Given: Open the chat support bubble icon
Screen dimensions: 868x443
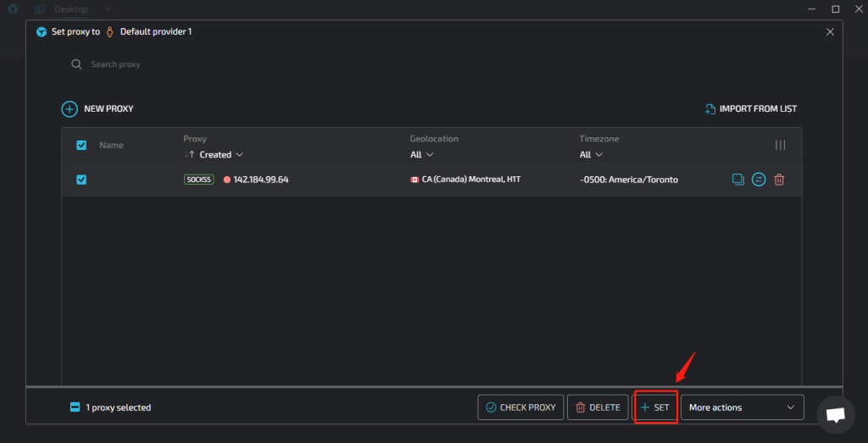Looking at the screenshot, I should 836,415.
